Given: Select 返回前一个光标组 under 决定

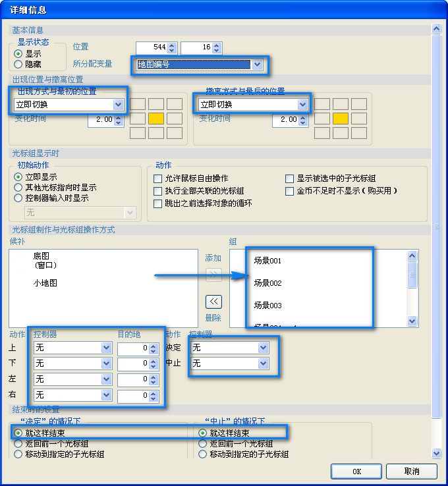Looking at the screenshot, I should (x=18, y=444).
